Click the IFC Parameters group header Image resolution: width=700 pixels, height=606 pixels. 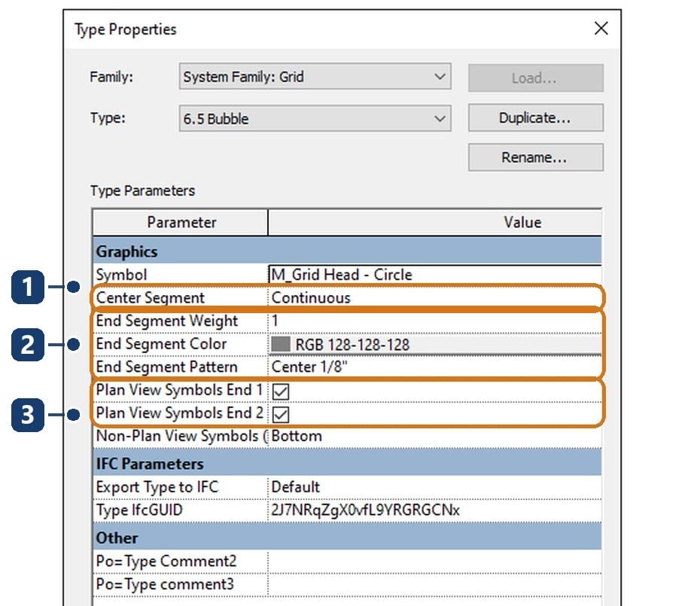(347, 464)
